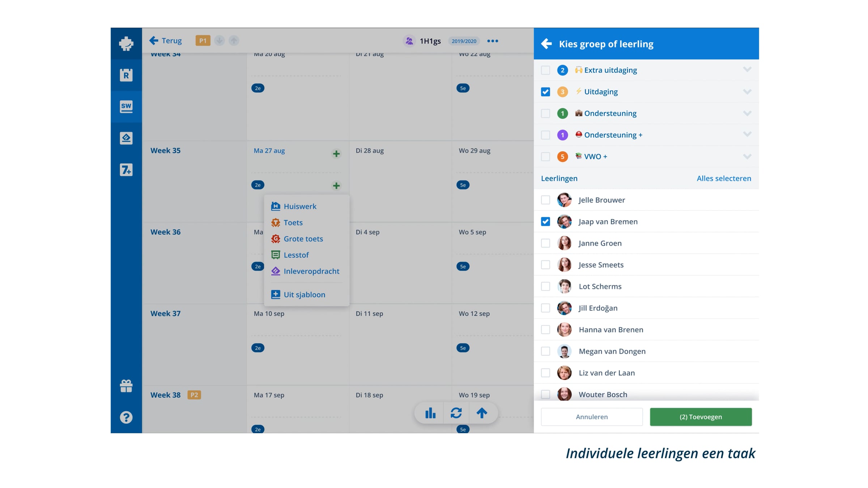Screen dimensions: 868x488
Task: Open the help question mark icon
Action: pyautogui.click(x=126, y=417)
